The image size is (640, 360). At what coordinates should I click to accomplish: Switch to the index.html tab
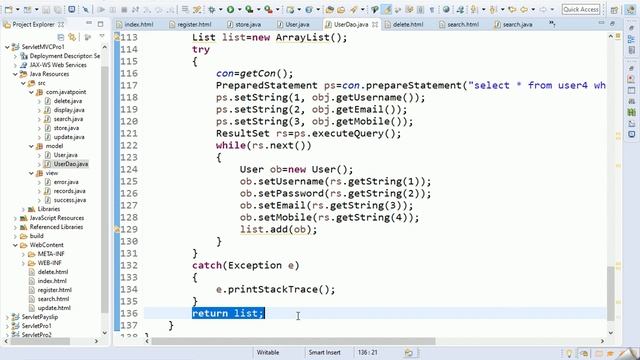click(135, 24)
